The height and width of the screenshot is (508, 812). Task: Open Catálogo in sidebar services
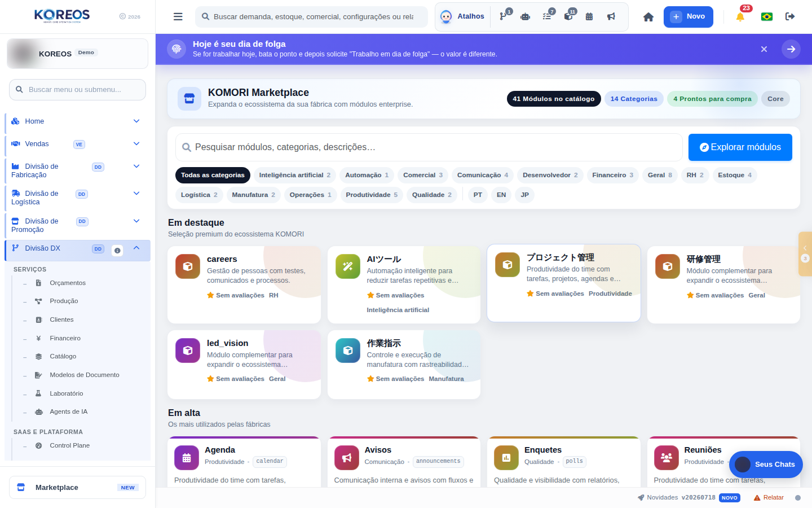63,356
